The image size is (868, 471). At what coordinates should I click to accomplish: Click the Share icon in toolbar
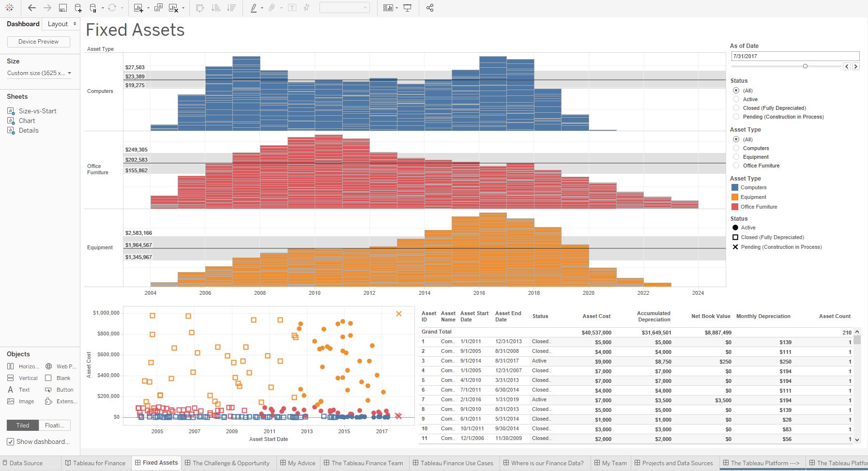[429, 8]
